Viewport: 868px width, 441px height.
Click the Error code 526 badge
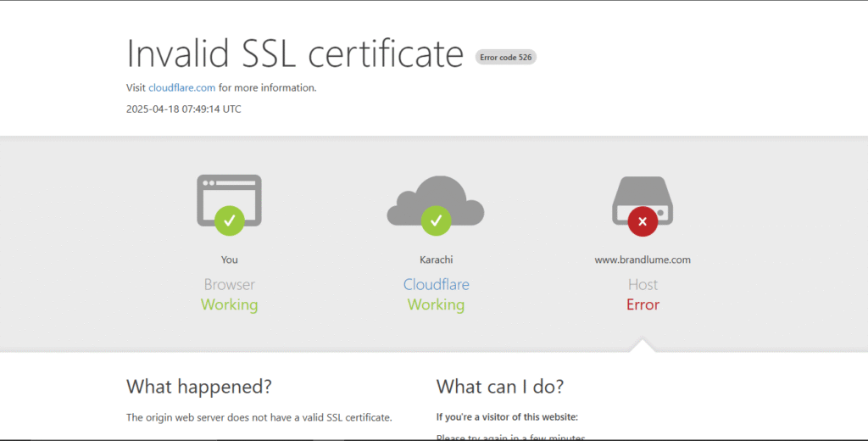pyautogui.click(x=505, y=58)
